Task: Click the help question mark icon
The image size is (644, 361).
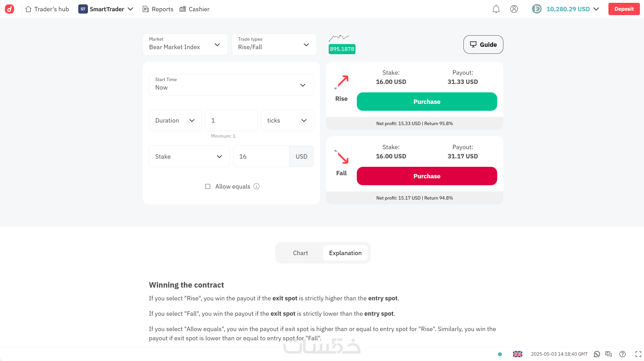Action: 622,354
